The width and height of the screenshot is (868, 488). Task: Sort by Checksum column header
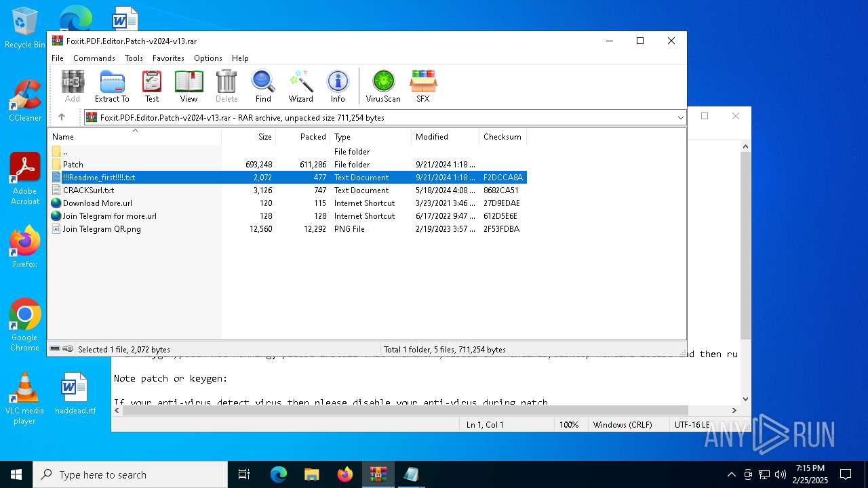(x=502, y=137)
